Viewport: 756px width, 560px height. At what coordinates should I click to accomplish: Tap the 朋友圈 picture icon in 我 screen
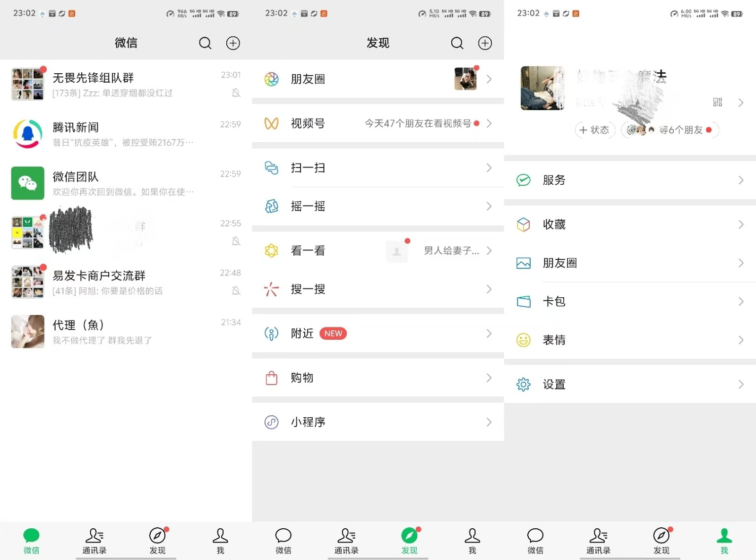[523, 263]
